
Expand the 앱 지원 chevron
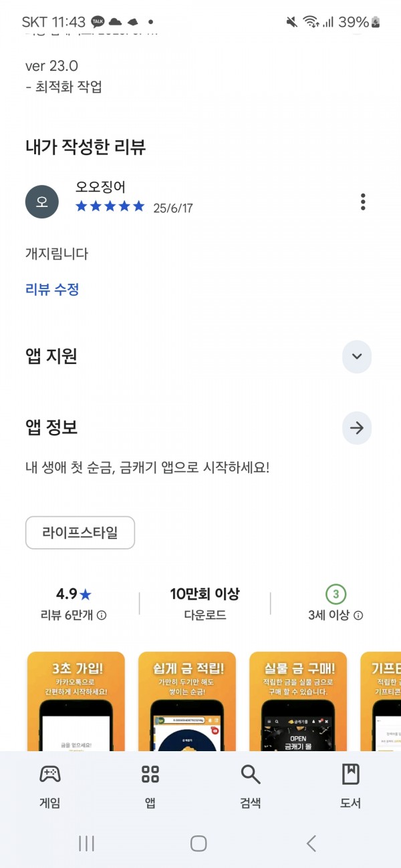pos(357,357)
